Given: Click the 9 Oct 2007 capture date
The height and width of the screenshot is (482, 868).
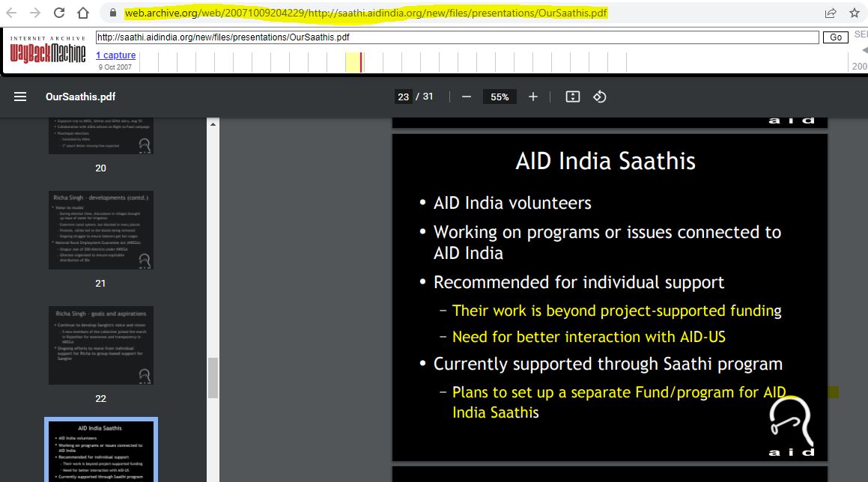Looking at the screenshot, I should pyautogui.click(x=115, y=67).
